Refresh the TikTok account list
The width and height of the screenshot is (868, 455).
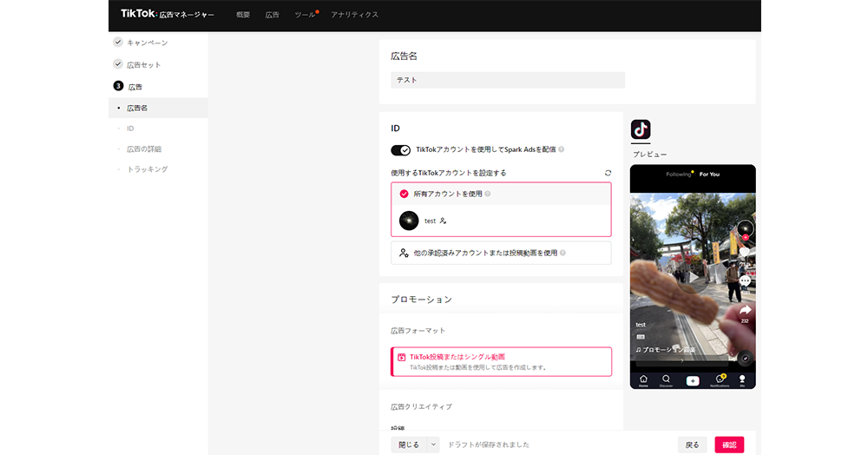[x=608, y=173]
